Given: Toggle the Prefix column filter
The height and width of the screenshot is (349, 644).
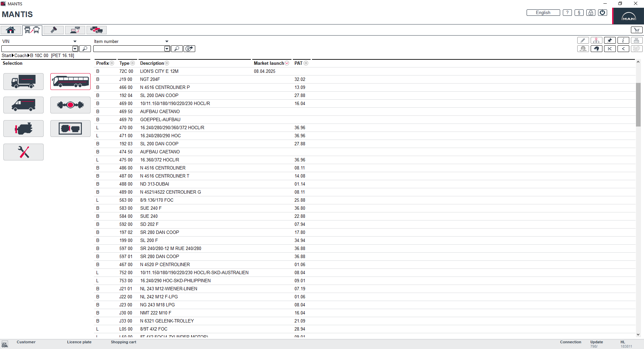Looking at the screenshot, I should [x=112, y=63].
